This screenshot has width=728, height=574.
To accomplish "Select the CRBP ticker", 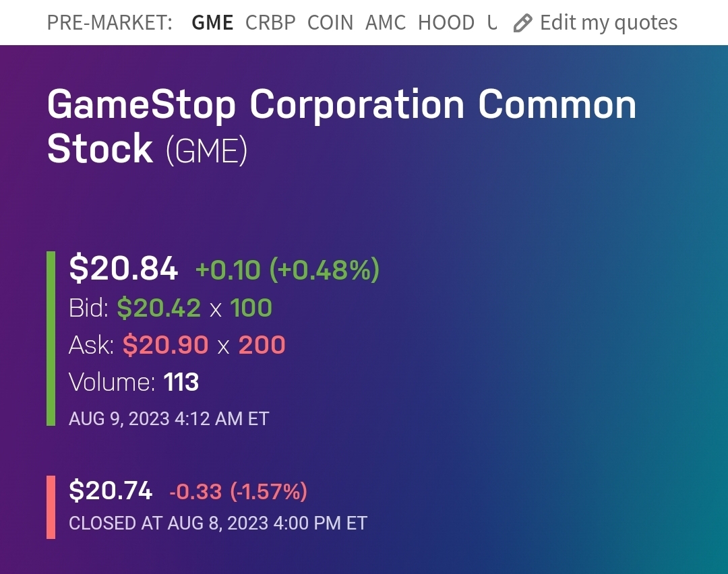I will pyautogui.click(x=270, y=23).
